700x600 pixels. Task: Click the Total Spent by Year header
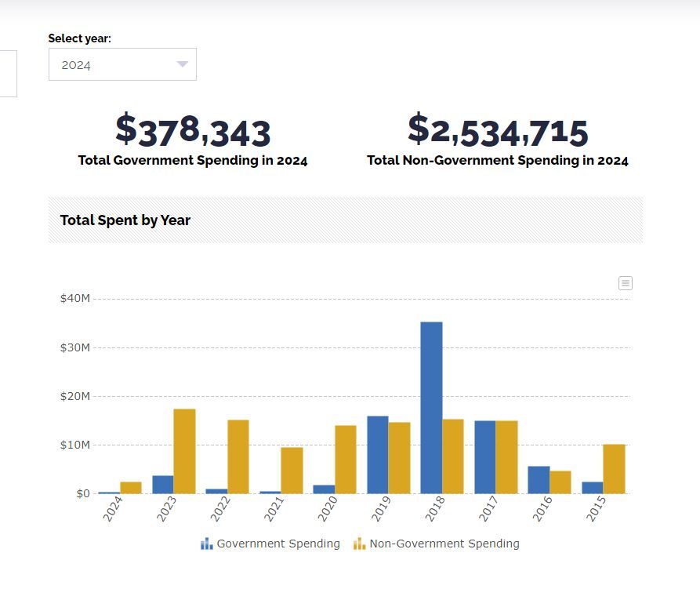click(x=125, y=220)
